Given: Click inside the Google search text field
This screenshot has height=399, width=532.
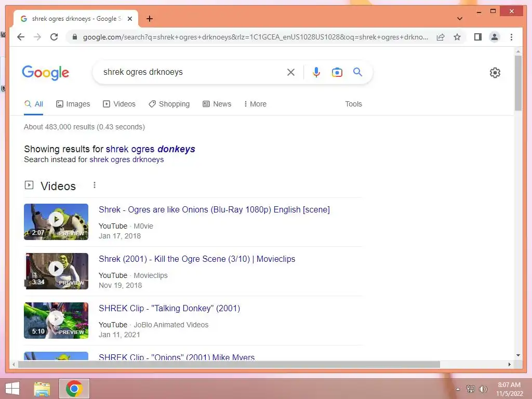Looking at the screenshot, I should coord(190,72).
